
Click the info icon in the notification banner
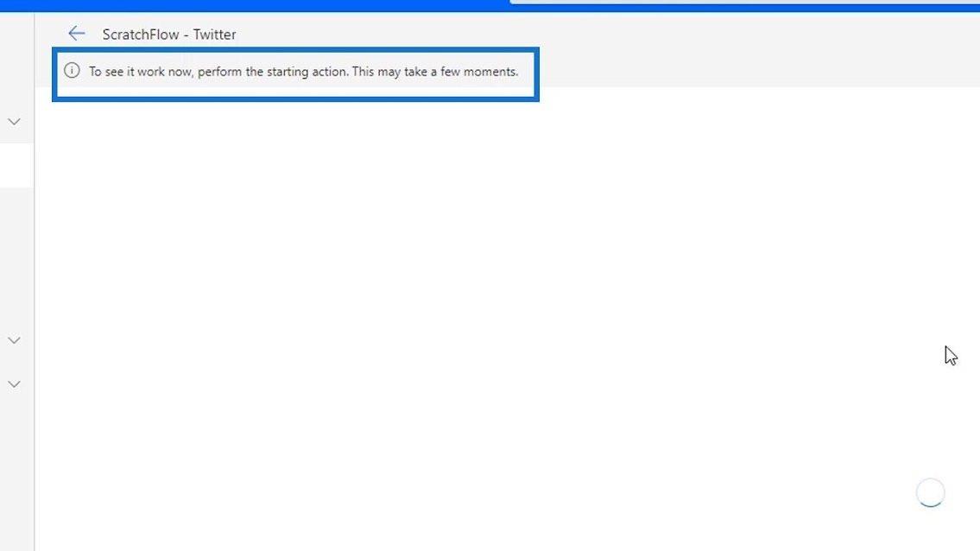[x=72, y=71]
